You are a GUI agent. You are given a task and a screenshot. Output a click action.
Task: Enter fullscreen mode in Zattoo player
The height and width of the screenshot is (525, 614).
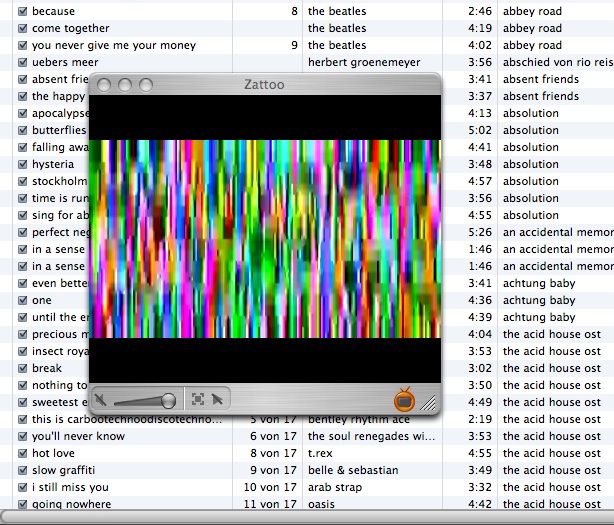198,399
